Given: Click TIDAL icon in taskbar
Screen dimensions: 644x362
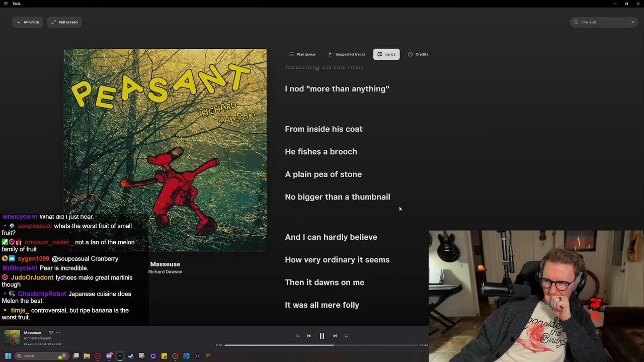Looking at the screenshot, I should coord(120,356).
